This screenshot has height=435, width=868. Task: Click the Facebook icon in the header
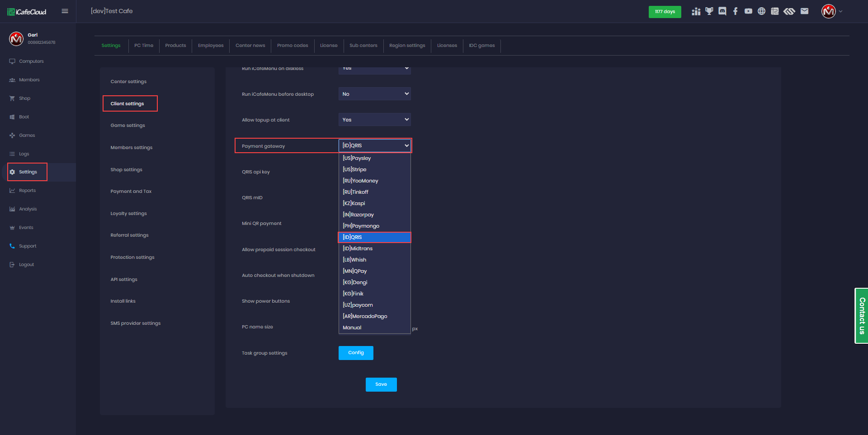pyautogui.click(x=736, y=11)
